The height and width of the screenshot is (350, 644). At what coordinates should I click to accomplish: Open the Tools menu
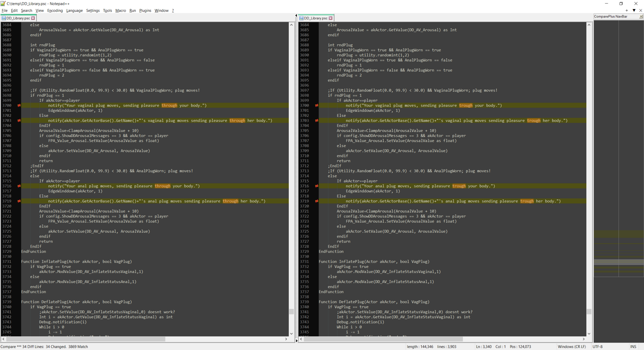pyautogui.click(x=107, y=10)
